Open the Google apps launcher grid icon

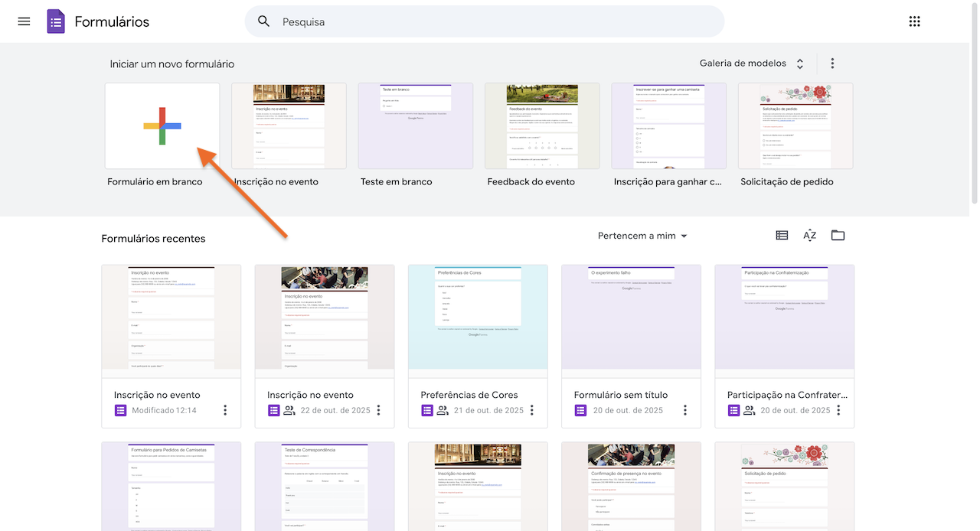point(914,21)
